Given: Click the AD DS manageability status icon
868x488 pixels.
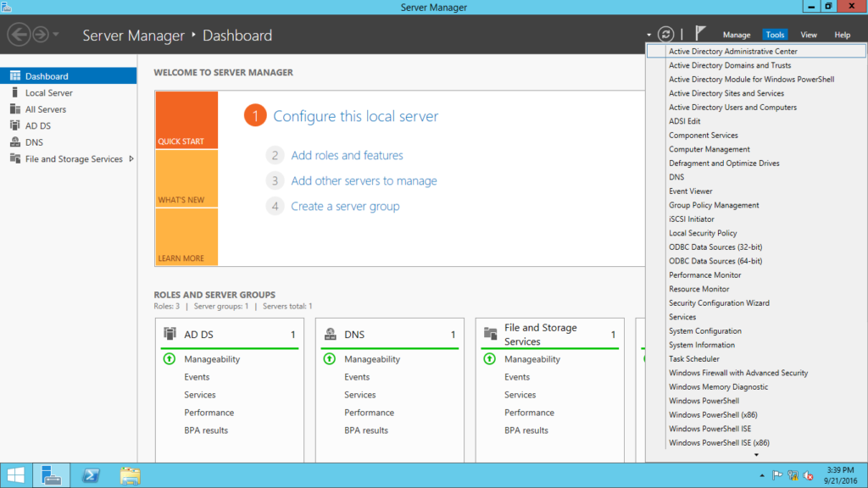Looking at the screenshot, I should (169, 359).
